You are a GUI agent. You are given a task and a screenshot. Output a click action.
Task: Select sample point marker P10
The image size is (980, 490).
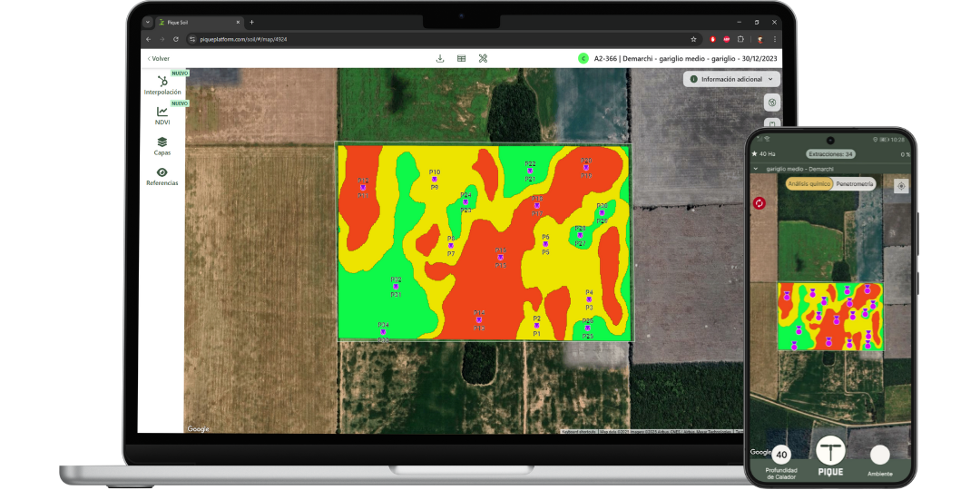pos(435,180)
